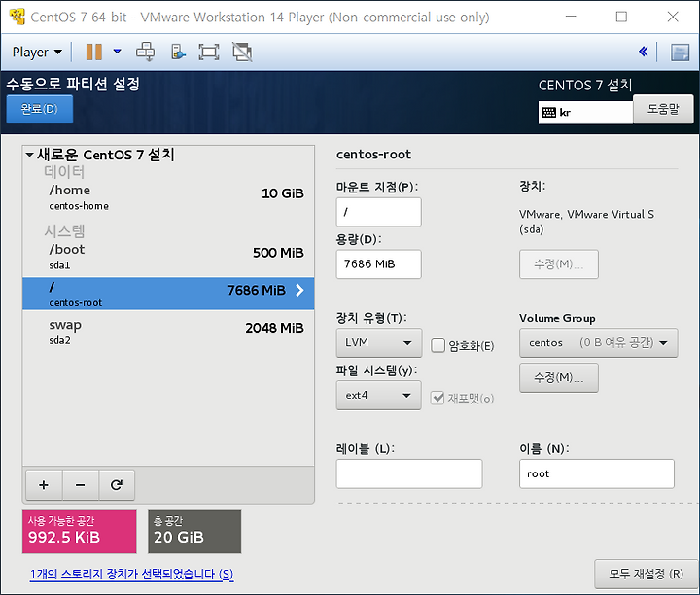Close the VMware Player window
Image resolution: width=700 pixels, height=595 pixels.
coord(673,17)
